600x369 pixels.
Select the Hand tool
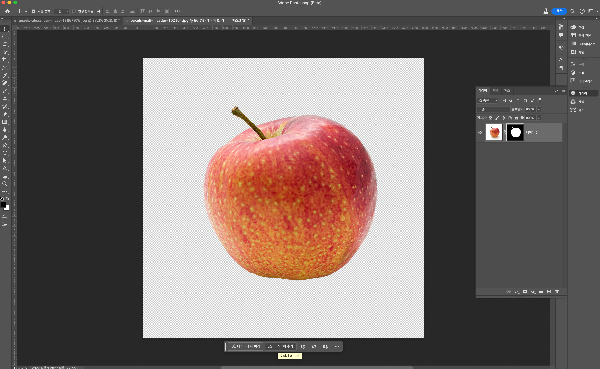[x=5, y=177]
